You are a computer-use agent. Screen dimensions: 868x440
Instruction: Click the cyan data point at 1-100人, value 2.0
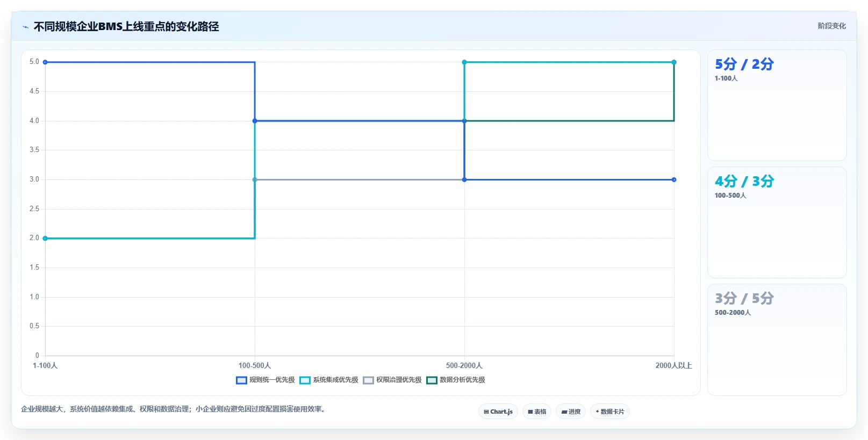pos(45,239)
